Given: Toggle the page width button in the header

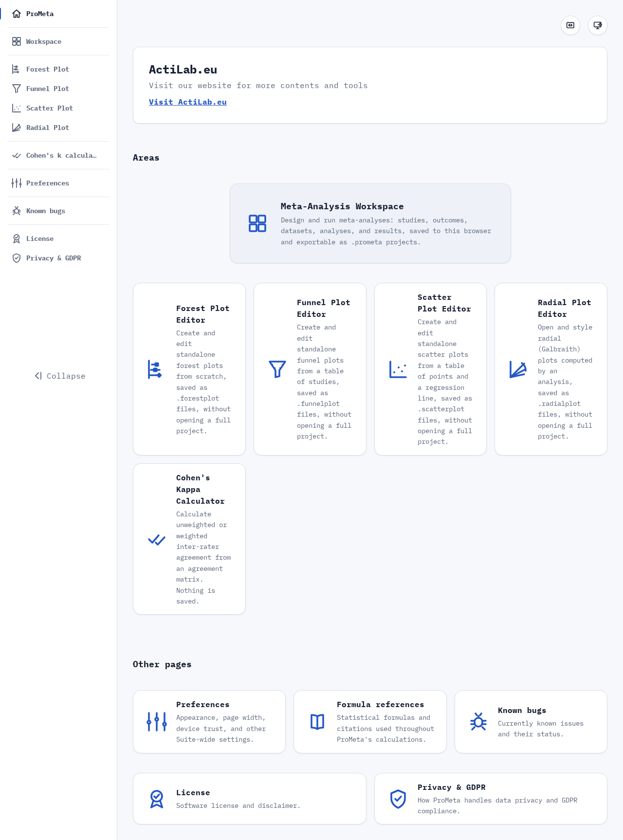Looking at the screenshot, I should pos(570,25).
